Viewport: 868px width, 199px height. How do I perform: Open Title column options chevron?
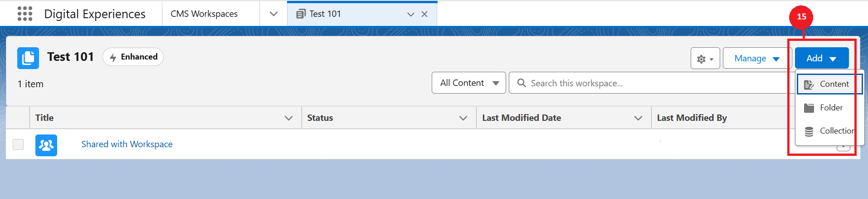click(288, 118)
